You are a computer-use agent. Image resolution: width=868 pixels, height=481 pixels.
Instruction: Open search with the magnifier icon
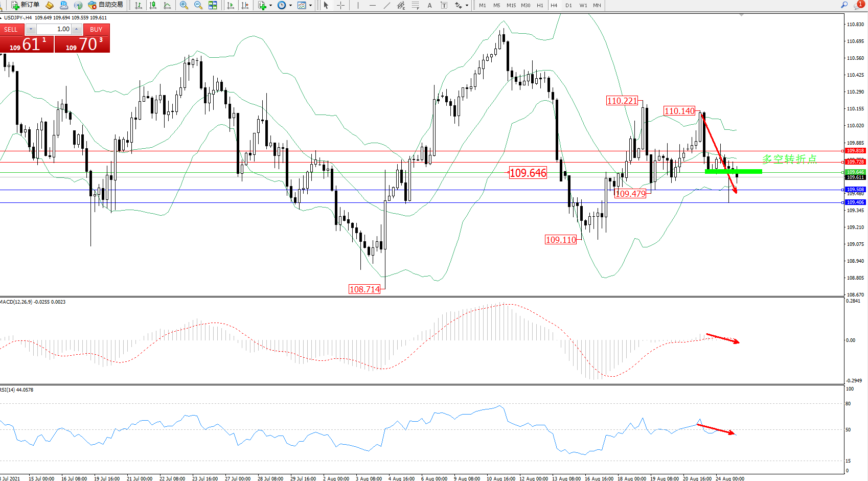844,5
